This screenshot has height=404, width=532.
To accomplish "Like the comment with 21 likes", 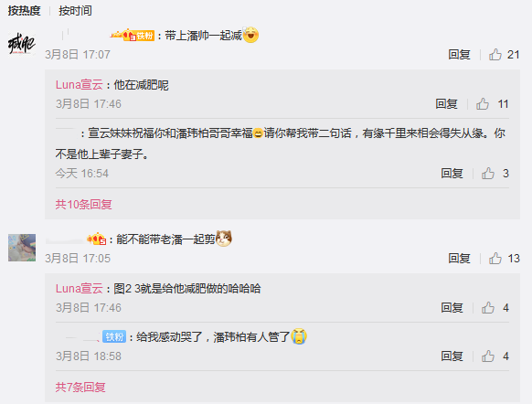I will [x=495, y=54].
